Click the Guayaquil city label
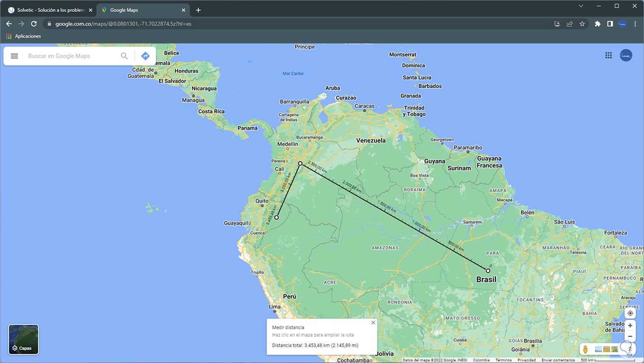The image size is (644, 363). click(236, 223)
